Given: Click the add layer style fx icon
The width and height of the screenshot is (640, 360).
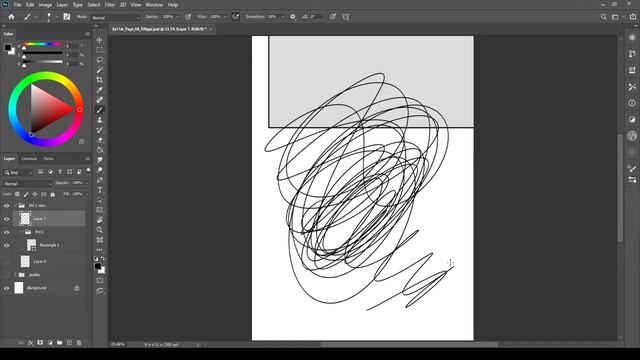Looking at the screenshot, I should click(x=30, y=343).
